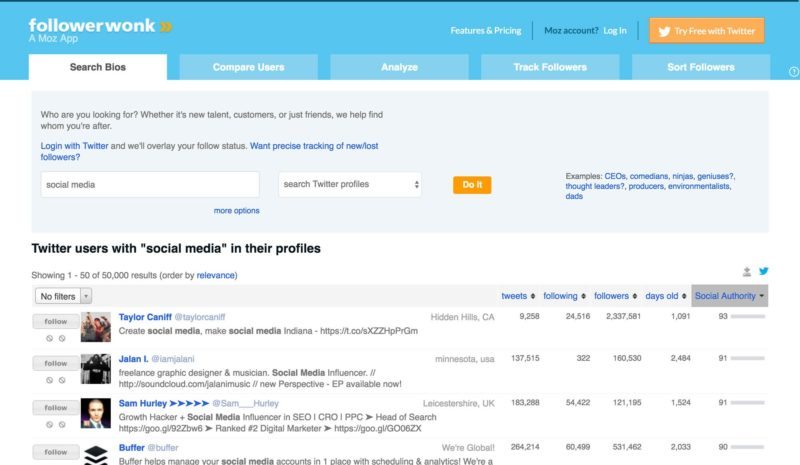The height and width of the screenshot is (465, 800).
Task: Click the dads example link
Action: (x=574, y=196)
